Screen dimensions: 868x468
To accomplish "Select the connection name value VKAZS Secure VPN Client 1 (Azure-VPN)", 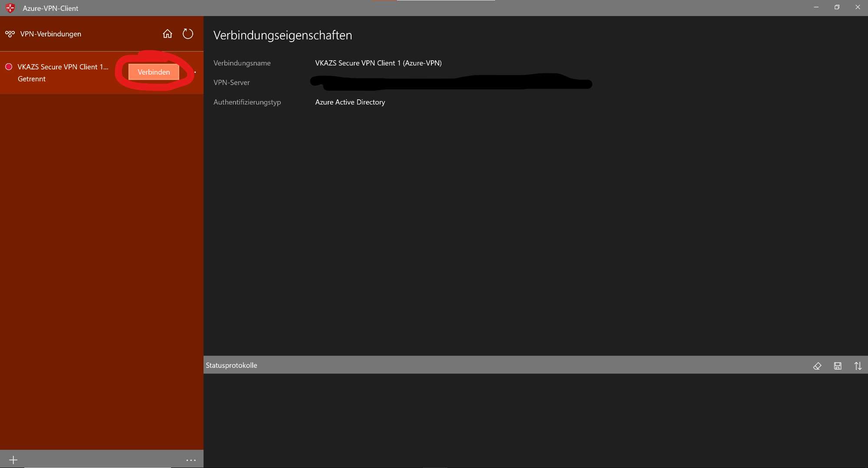I will (x=378, y=63).
